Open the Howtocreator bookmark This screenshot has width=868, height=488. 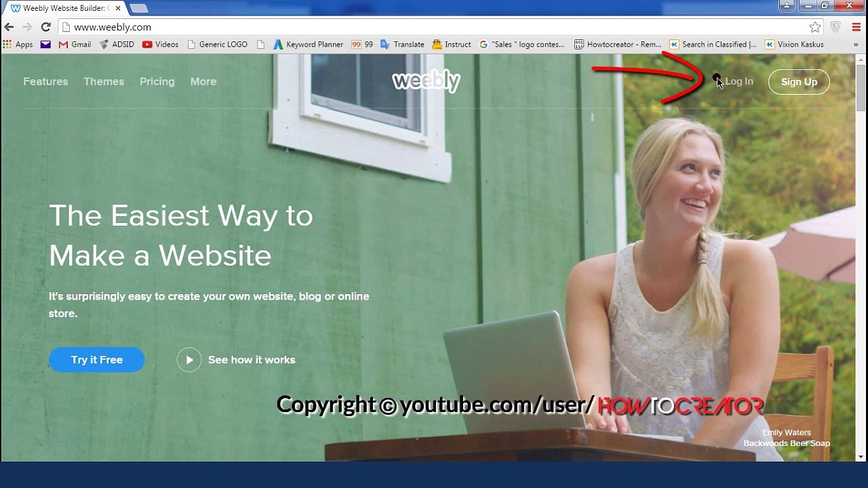(x=618, y=44)
